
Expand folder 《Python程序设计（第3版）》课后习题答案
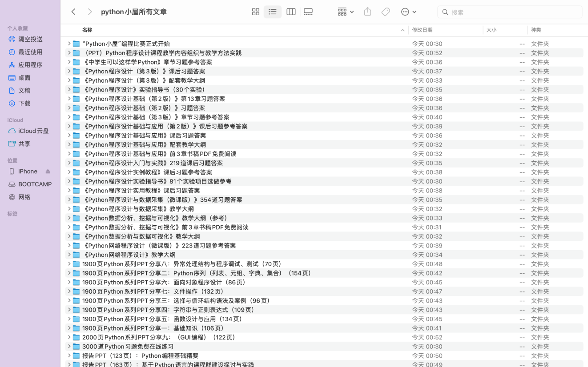pos(69,71)
